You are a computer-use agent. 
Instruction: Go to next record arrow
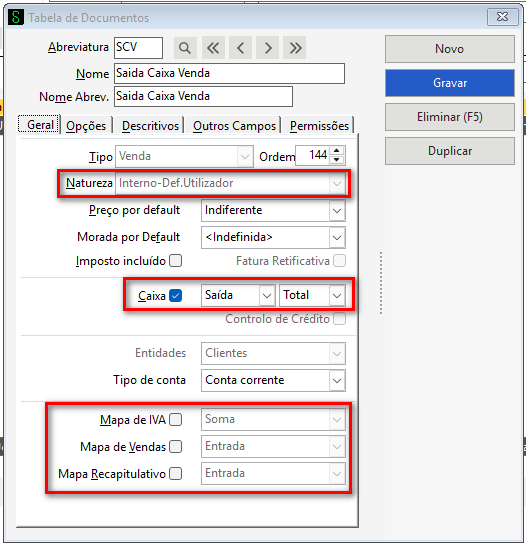pyautogui.click(x=268, y=48)
